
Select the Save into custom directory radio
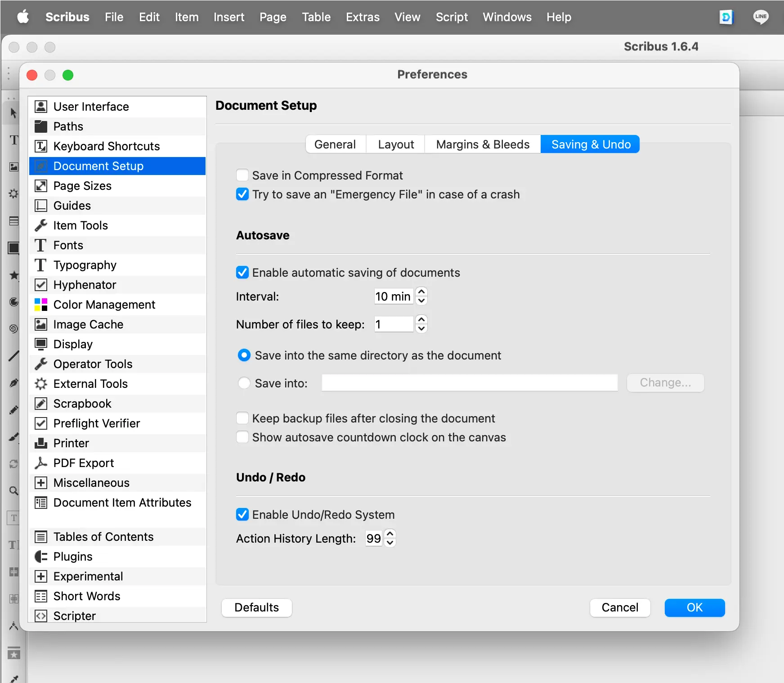click(x=244, y=383)
